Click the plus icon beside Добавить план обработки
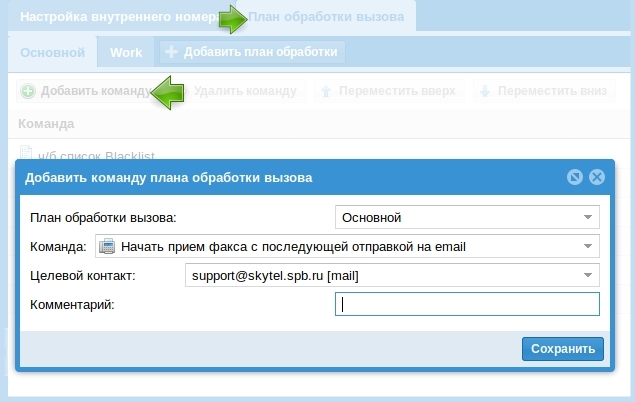Image resolution: width=635 pixels, height=402 pixels. tap(172, 52)
